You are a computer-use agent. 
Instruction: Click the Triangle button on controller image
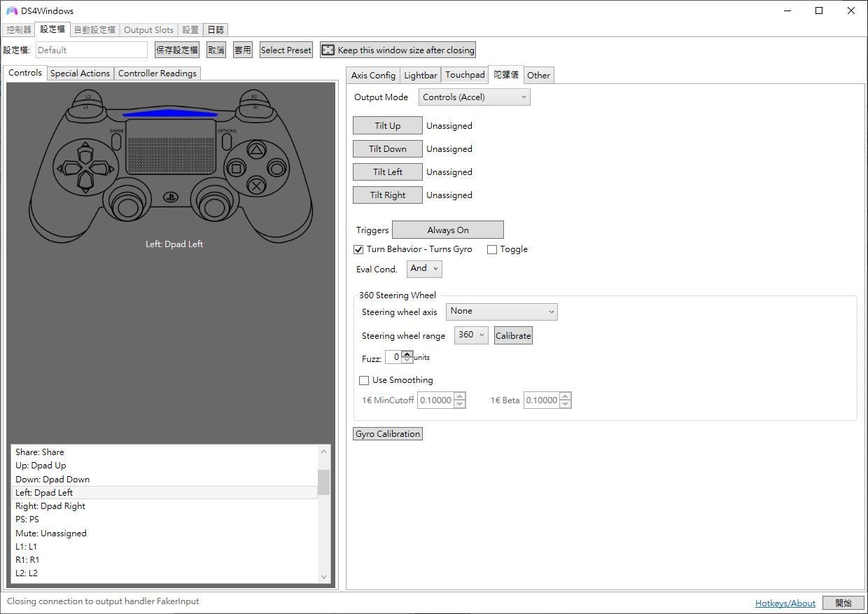257,149
